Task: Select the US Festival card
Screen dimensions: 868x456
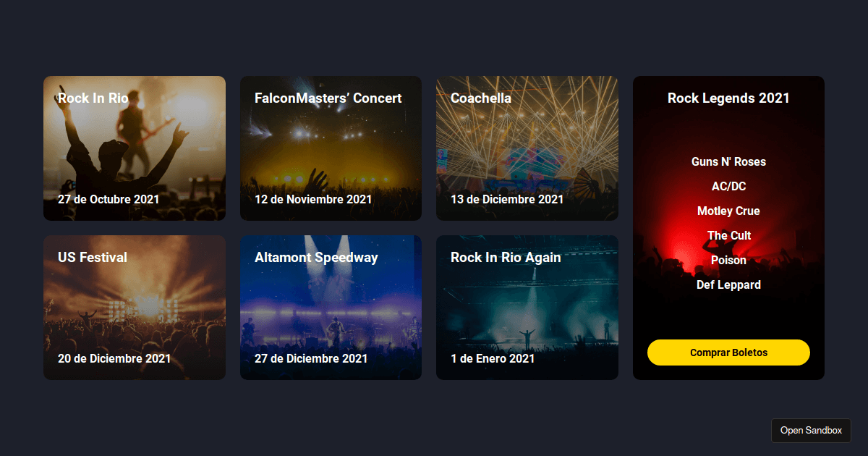Action: (x=134, y=308)
